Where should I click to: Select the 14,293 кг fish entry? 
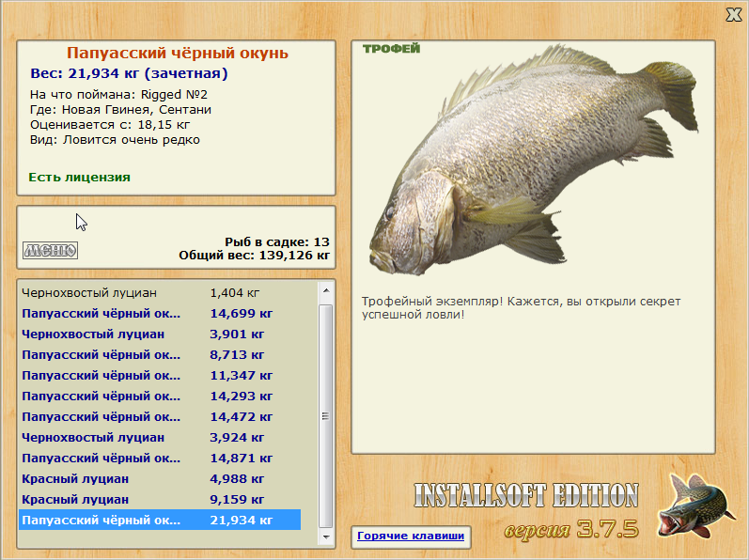[160, 397]
